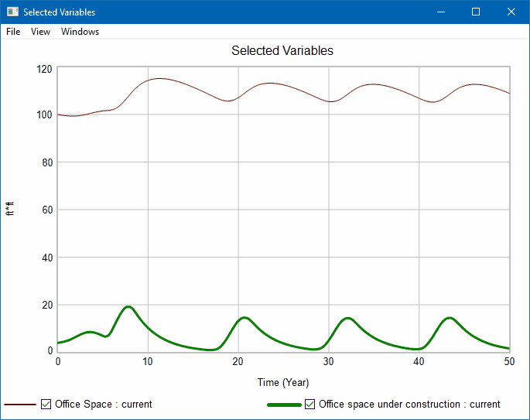Uncheck the Office Space : current checkbox
The height and width of the screenshot is (420, 530).
point(46,404)
